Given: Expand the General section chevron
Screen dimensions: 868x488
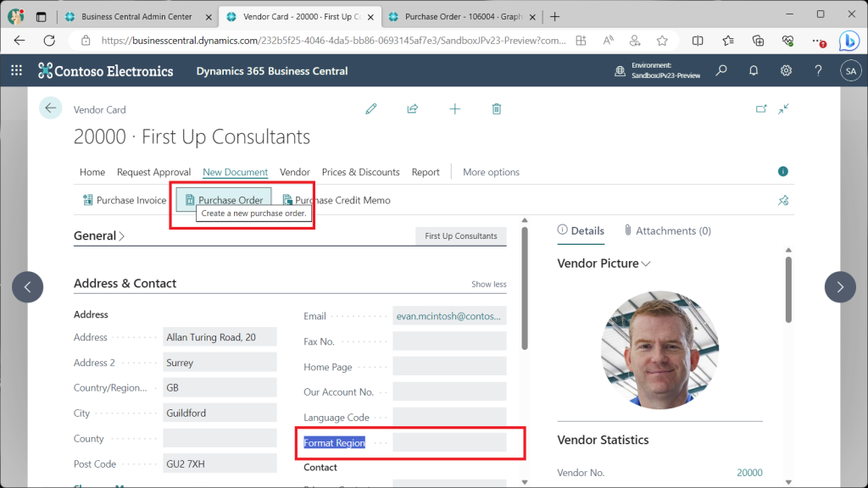Looking at the screenshot, I should tap(122, 236).
